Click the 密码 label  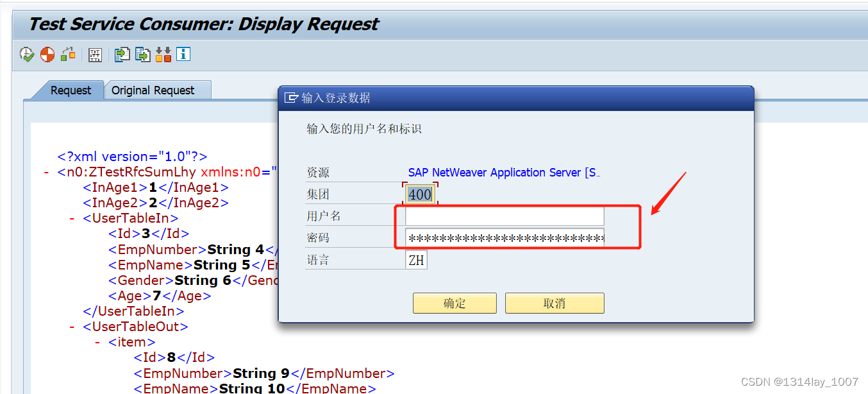tap(318, 238)
